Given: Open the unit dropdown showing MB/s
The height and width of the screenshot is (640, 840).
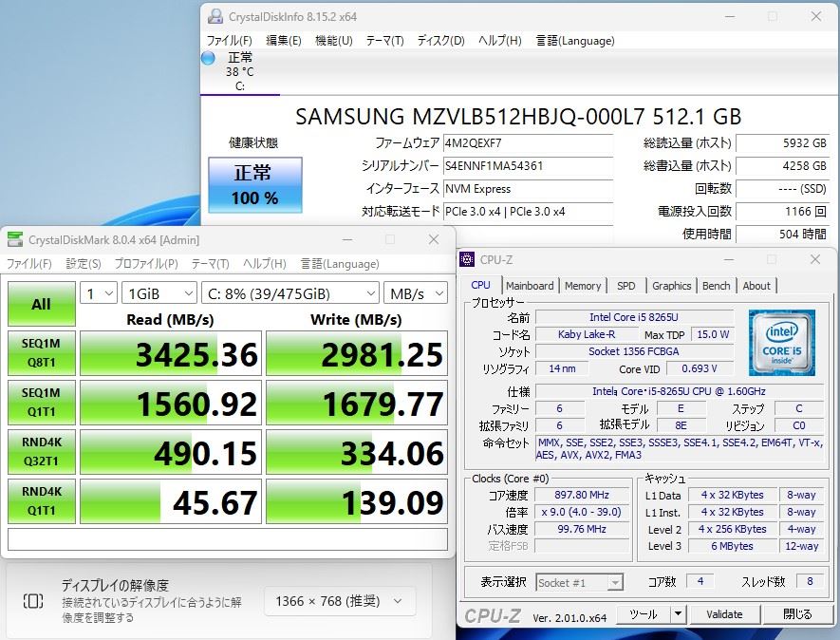Looking at the screenshot, I should [x=416, y=293].
